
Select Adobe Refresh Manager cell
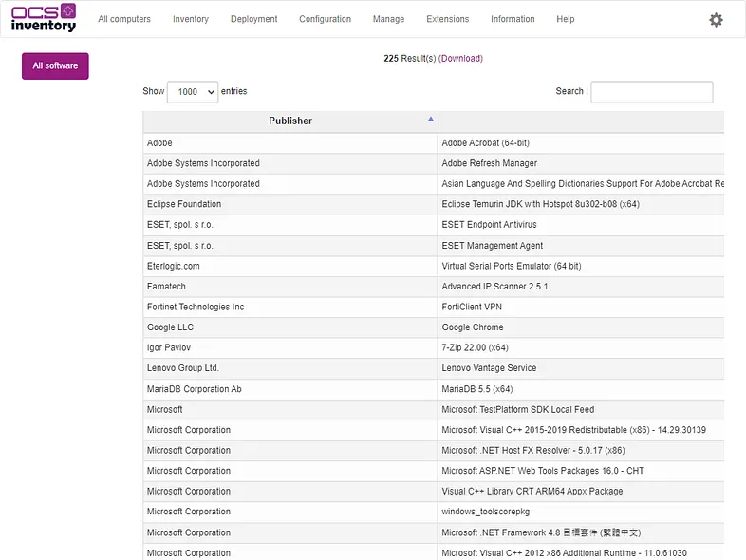click(581, 163)
